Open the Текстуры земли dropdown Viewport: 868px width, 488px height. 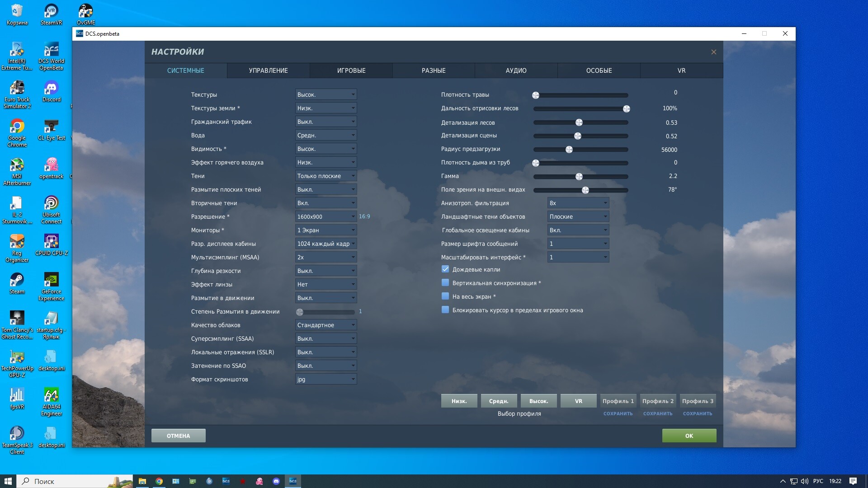click(x=326, y=108)
